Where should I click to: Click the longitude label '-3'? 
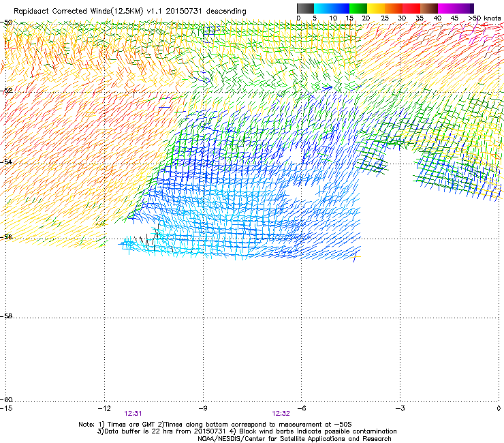pyautogui.click(x=400, y=408)
